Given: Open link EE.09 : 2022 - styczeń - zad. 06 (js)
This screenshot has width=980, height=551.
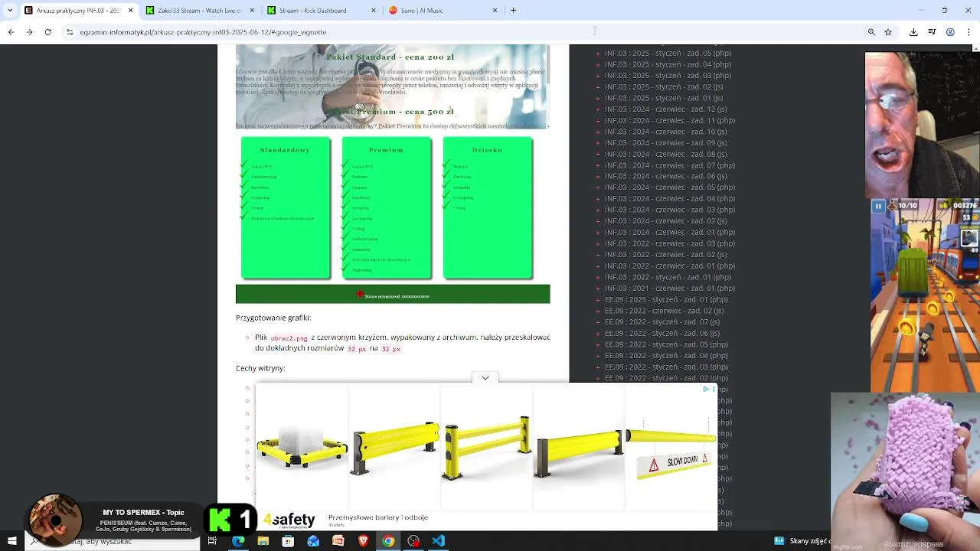Looking at the screenshot, I should click(662, 333).
